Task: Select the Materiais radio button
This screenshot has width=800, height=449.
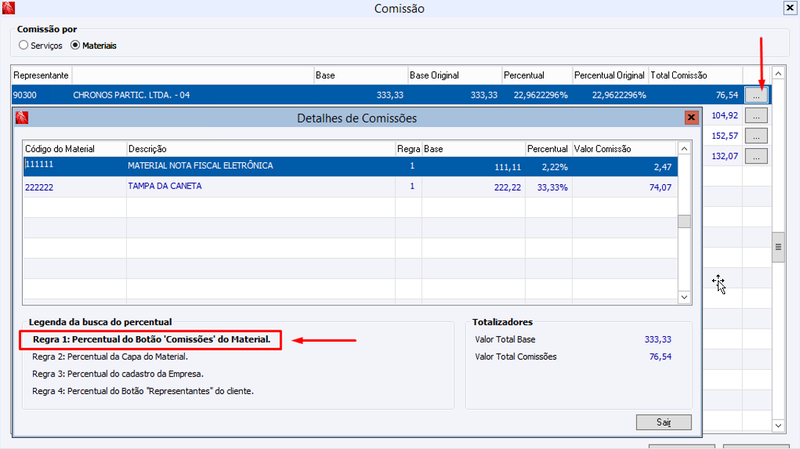Action: click(75, 45)
